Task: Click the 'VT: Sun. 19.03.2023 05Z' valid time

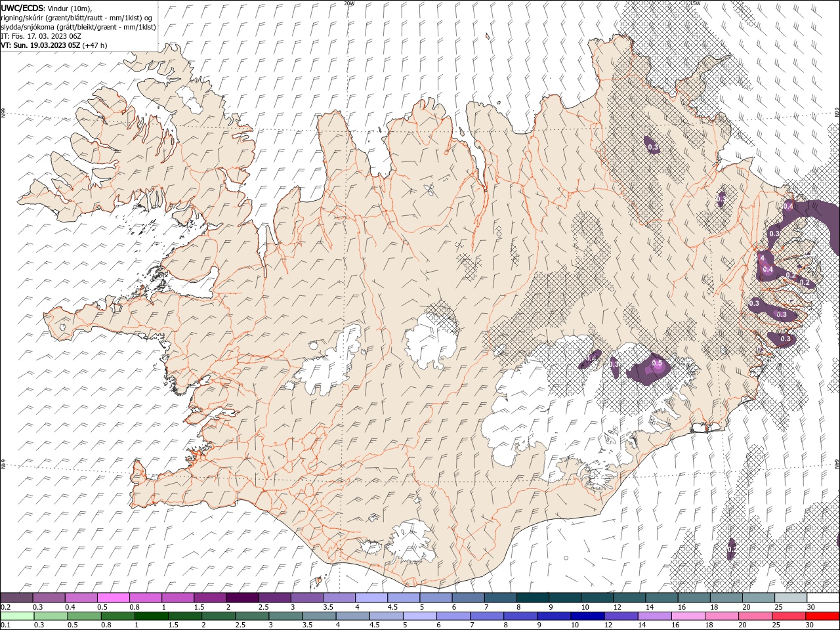Action: coord(40,45)
